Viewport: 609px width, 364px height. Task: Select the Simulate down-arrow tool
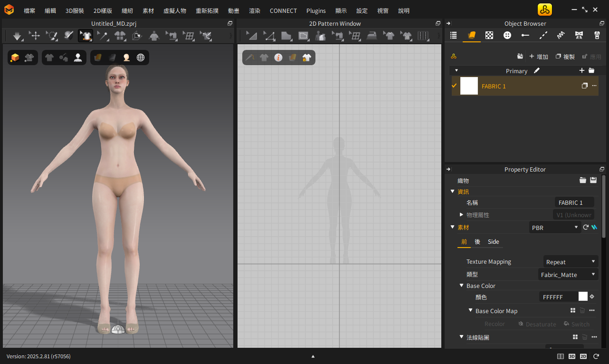(18, 36)
